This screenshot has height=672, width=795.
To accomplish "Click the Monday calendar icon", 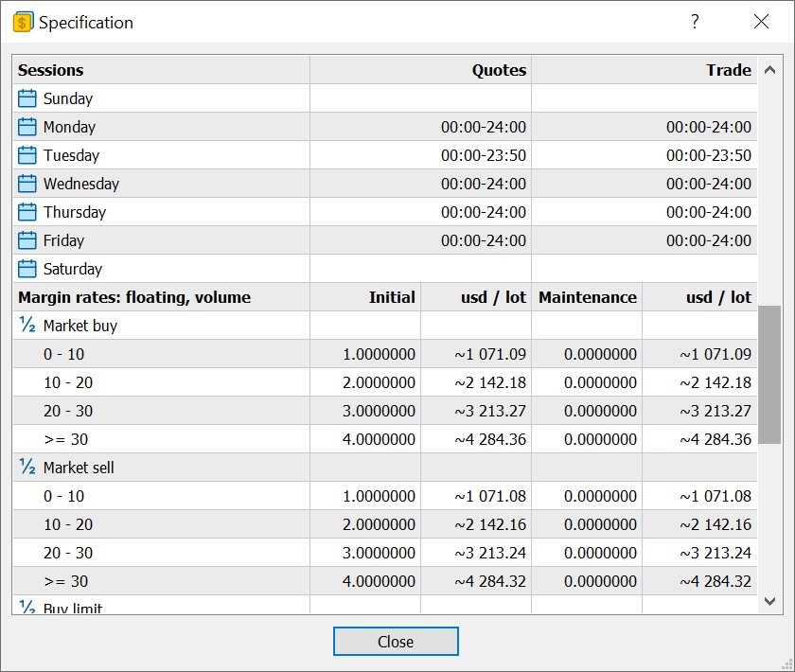I will (27, 127).
